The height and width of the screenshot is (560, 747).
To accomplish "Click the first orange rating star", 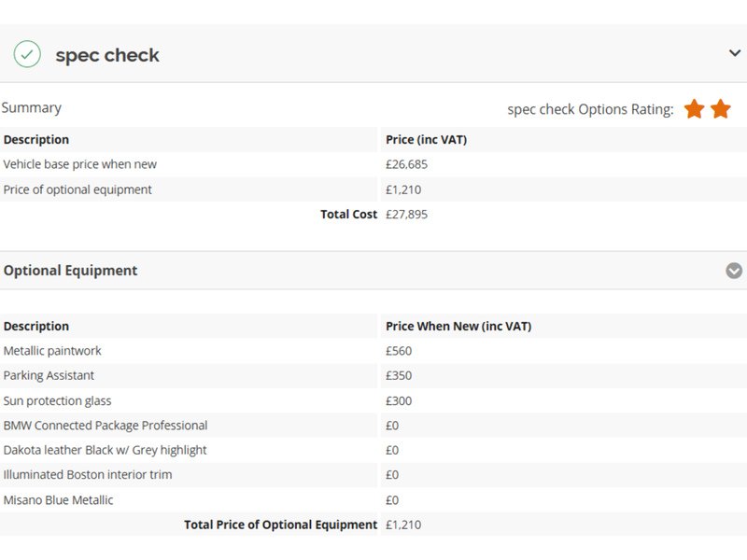I will point(694,109).
